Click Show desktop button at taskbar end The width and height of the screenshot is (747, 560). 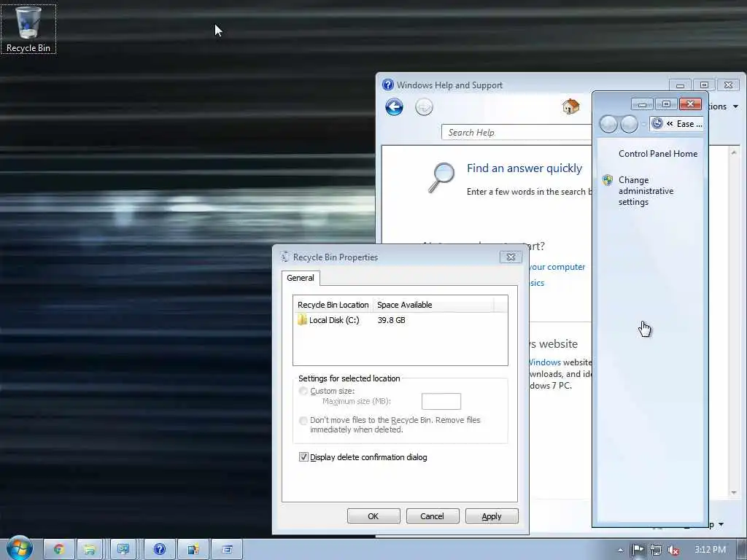[743, 550]
